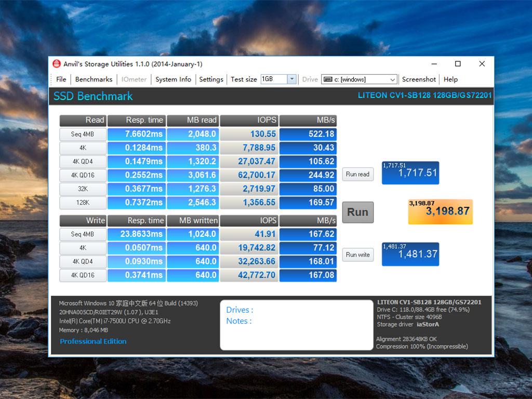Click the LITEON CV1-SB128 title text
532x399 pixels.
[x=424, y=96]
